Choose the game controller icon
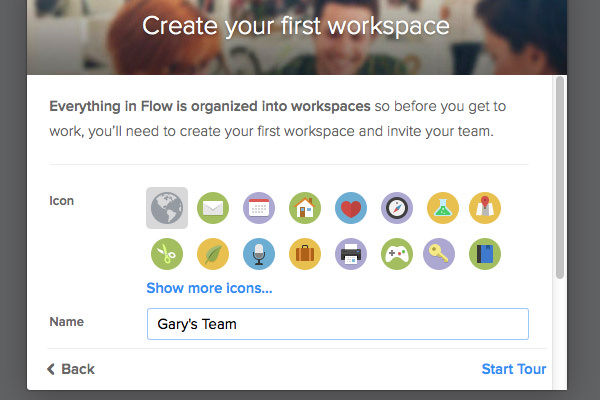 (397, 254)
